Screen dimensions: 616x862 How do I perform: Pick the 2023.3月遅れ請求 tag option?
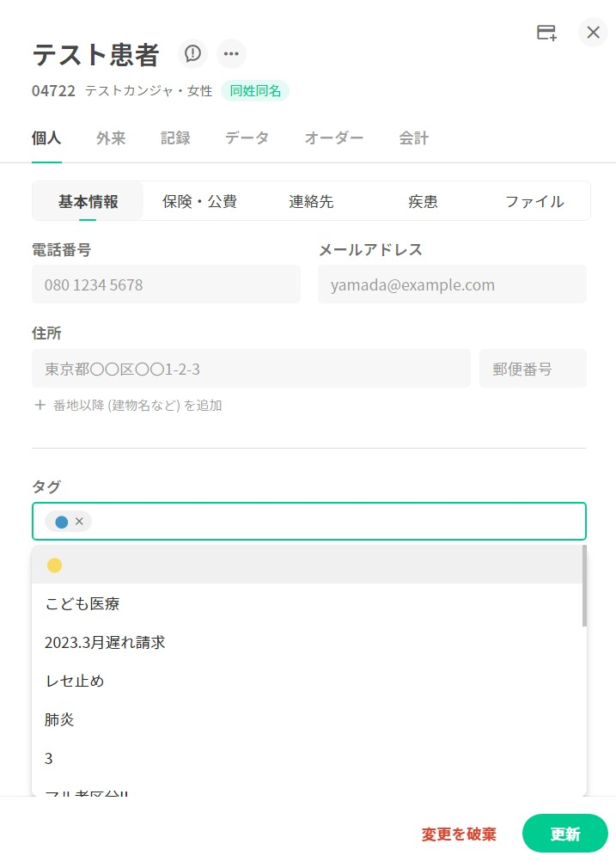tap(105, 642)
